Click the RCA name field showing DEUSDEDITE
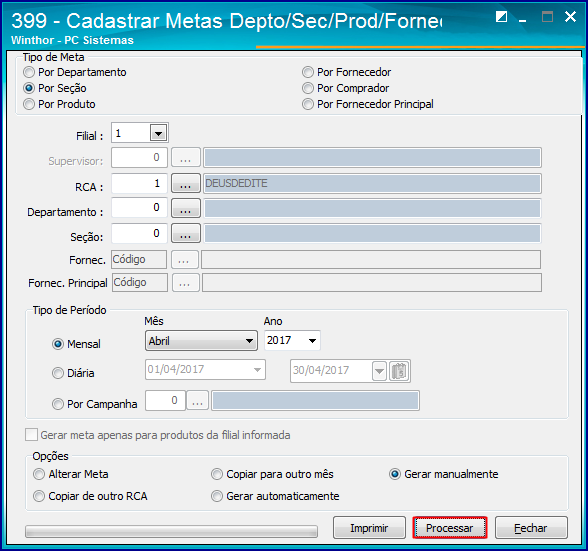This screenshot has height=551, width=588. coord(372,183)
